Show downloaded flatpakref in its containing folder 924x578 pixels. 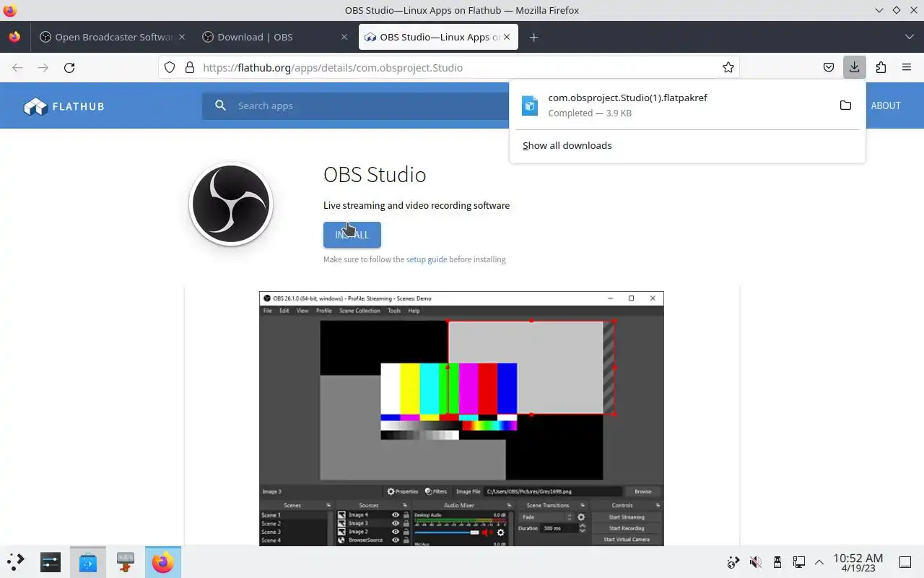coord(845,105)
